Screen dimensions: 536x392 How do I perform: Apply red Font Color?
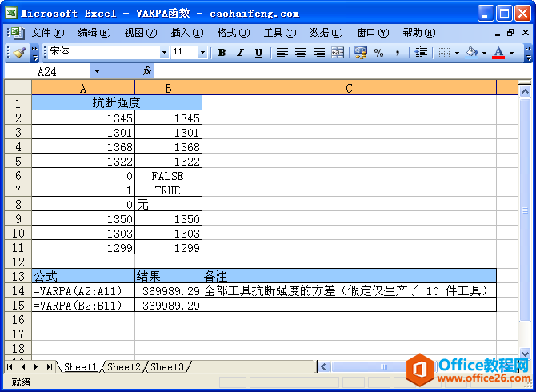pos(498,53)
